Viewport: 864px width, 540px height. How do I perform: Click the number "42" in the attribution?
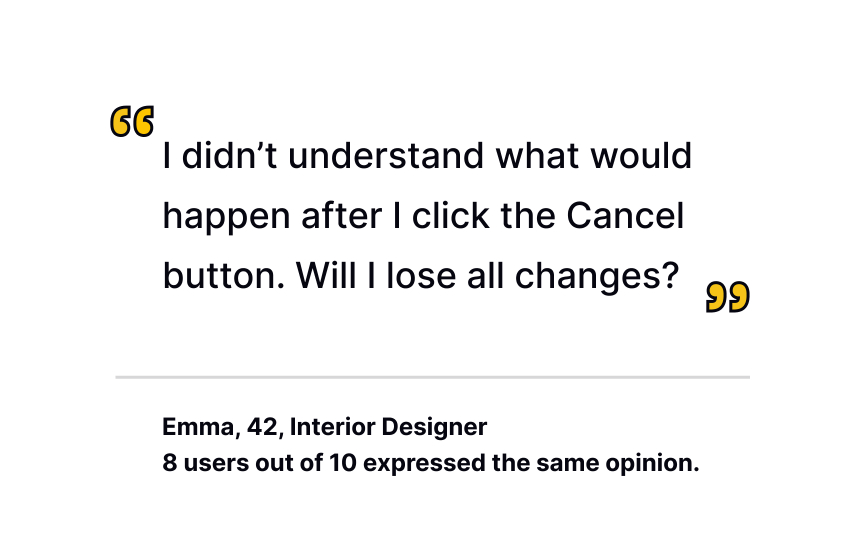coord(263,427)
